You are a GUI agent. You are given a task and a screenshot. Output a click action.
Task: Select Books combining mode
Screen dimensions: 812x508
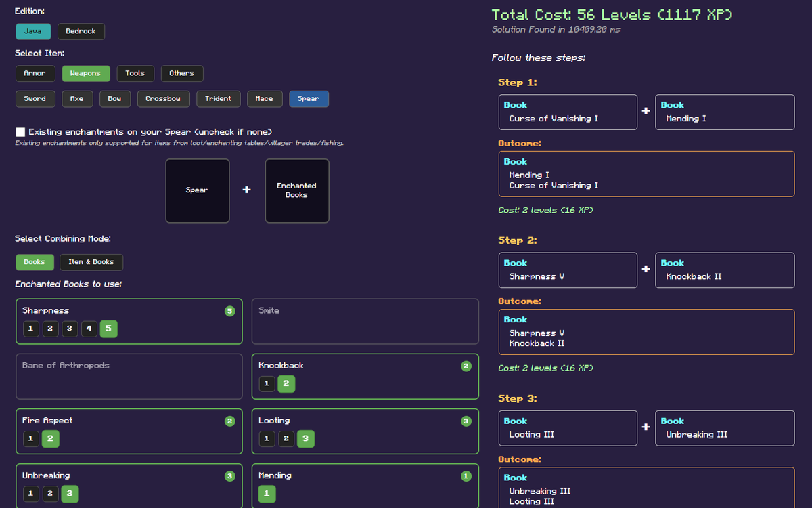(35, 262)
